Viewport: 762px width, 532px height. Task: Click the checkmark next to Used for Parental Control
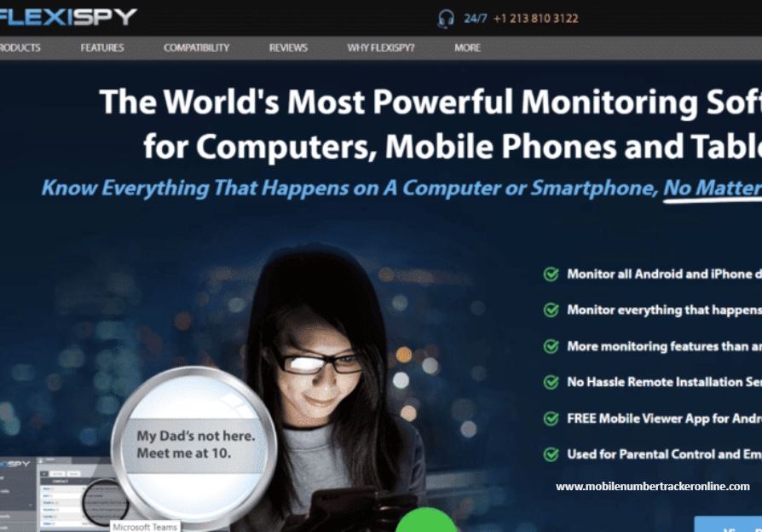tap(551, 454)
